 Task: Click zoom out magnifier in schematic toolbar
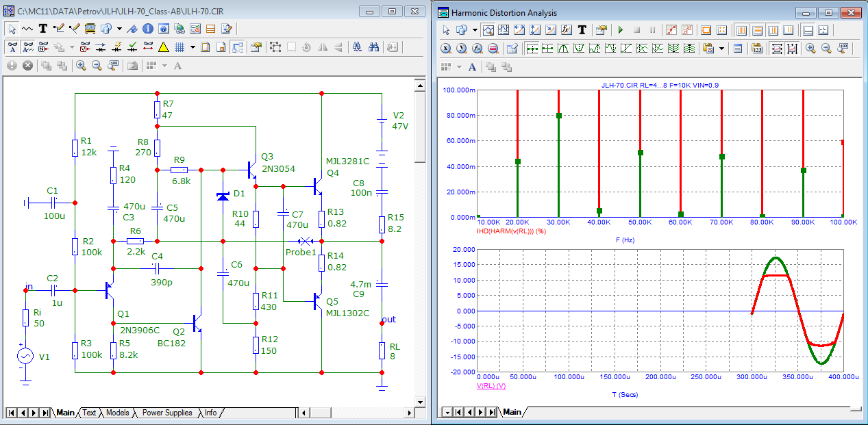(97, 66)
